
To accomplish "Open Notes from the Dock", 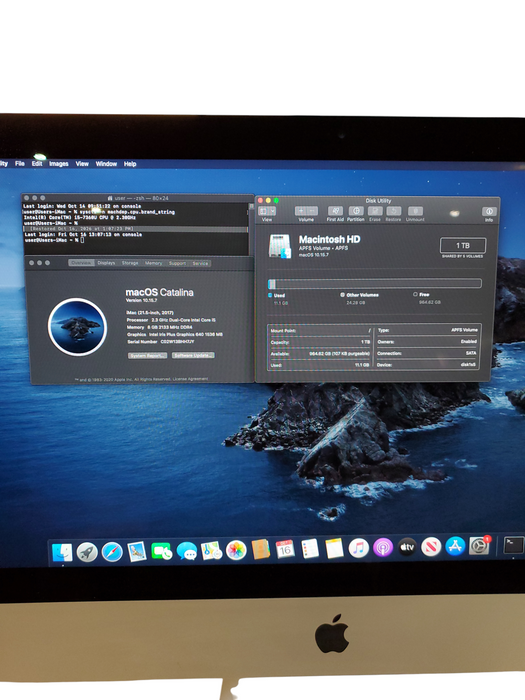I will [x=334, y=548].
